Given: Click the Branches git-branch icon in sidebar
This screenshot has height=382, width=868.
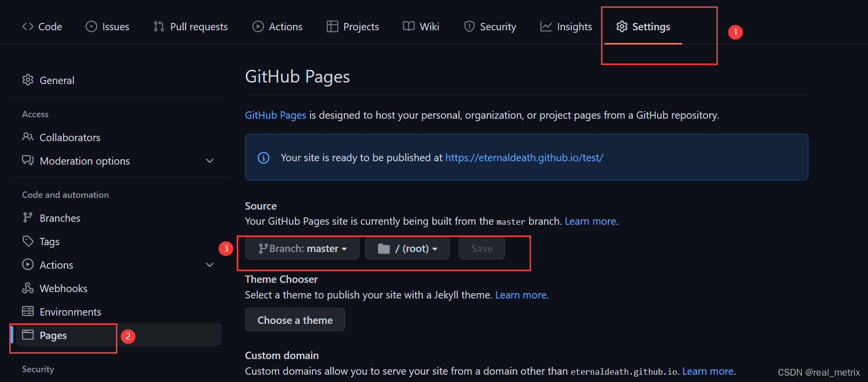Looking at the screenshot, I should pos(28,217).
